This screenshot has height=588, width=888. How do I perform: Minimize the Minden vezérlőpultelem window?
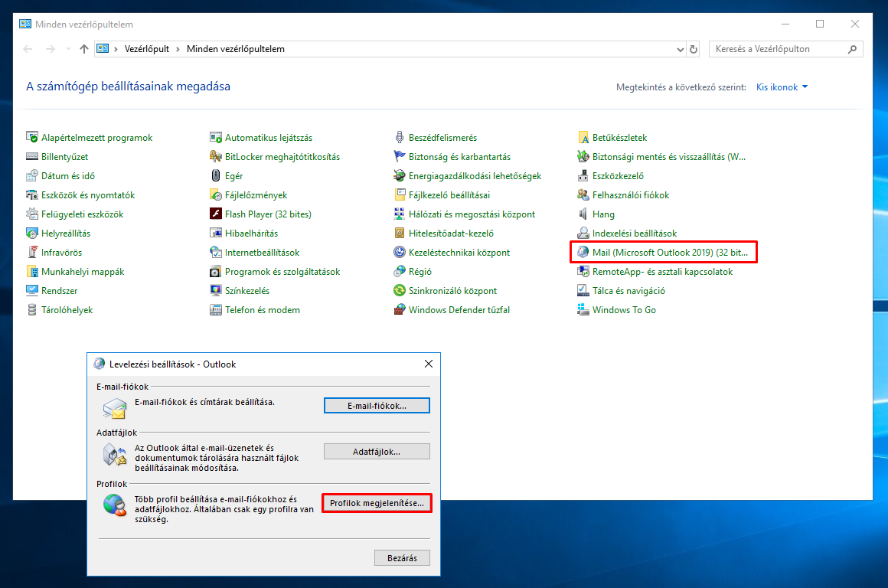(x=785, y=24)
